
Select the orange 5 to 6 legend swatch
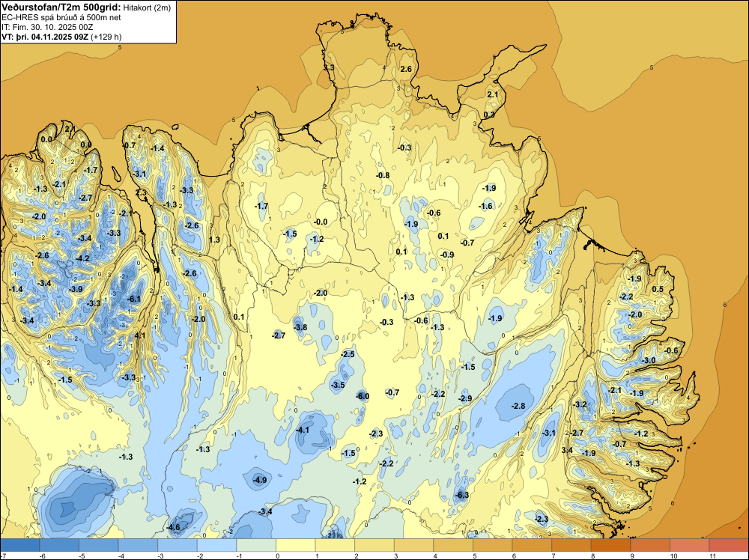pyautogui.click(x=493, y=545)
